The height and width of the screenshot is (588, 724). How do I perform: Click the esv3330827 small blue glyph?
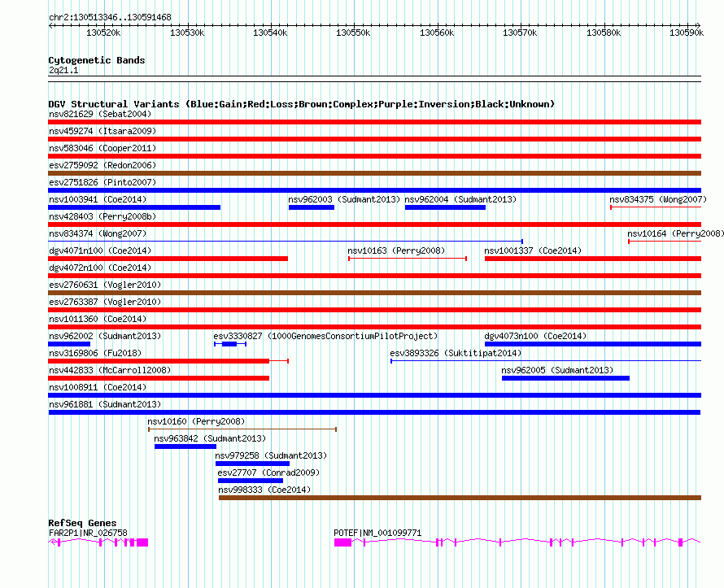tap(230, 344)
